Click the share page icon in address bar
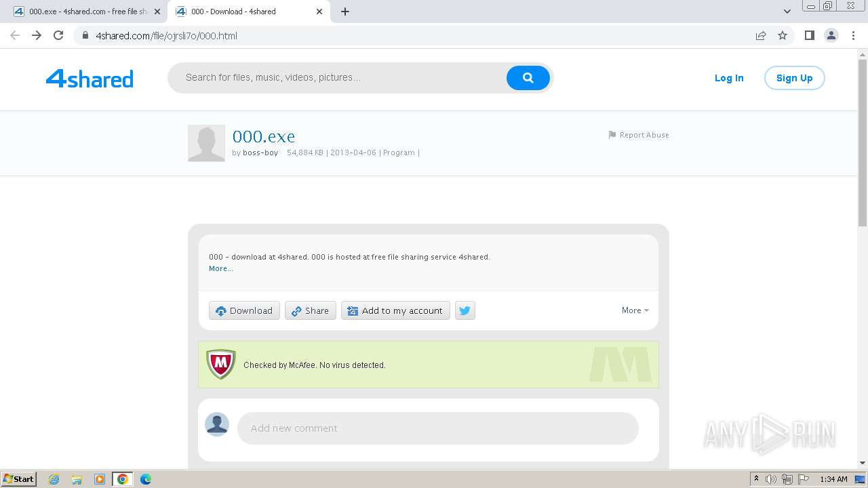Screen dimensions: 868x488 (761, 35)
